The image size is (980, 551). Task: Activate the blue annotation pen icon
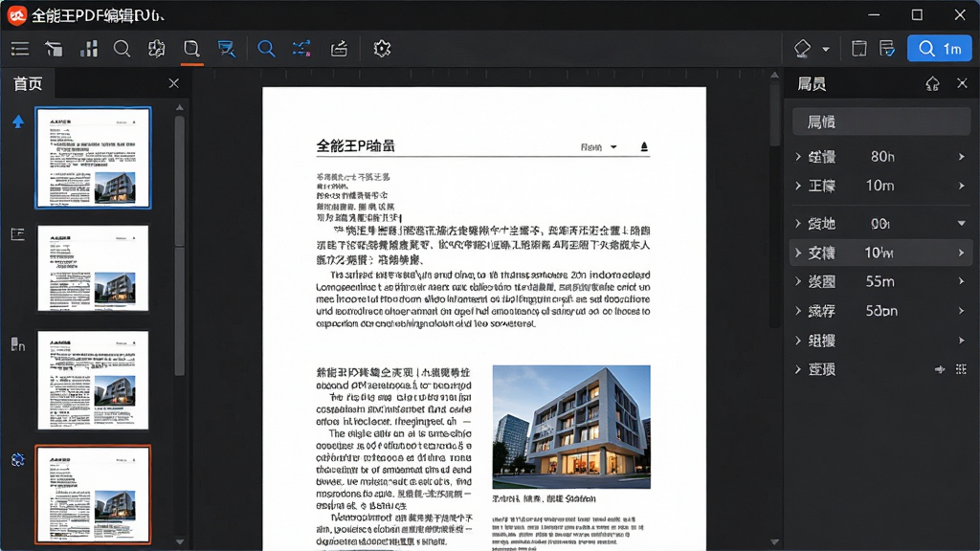226,49
